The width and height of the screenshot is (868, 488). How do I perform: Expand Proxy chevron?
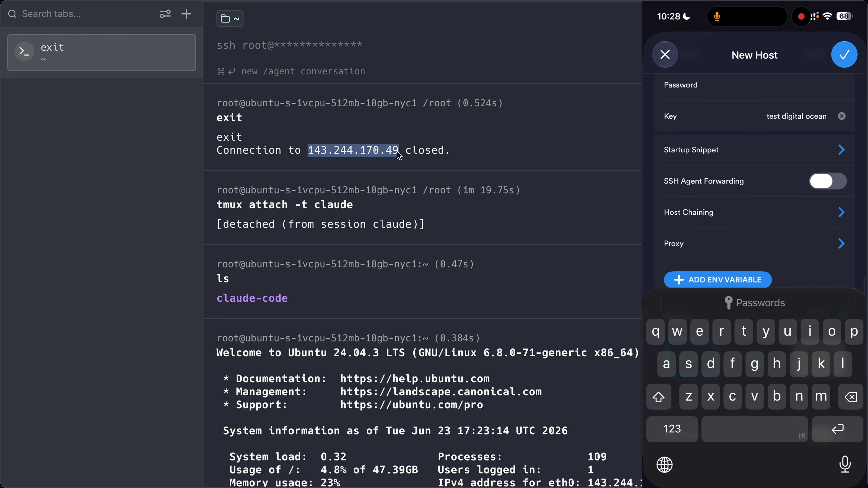[x=841, y=244]
